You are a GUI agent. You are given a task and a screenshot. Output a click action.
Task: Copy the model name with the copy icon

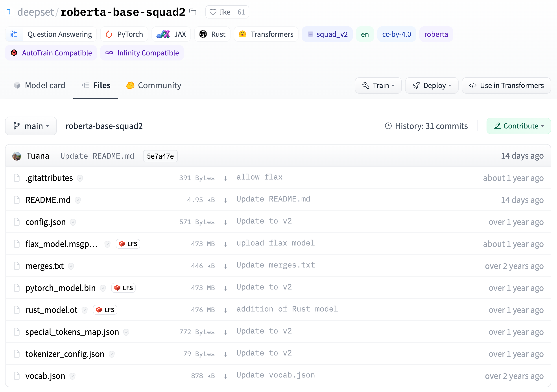pos(193,12)
